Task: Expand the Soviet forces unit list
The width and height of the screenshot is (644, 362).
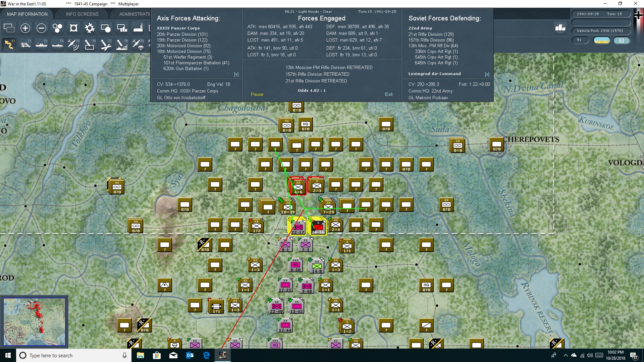Action: coord(487,74)
